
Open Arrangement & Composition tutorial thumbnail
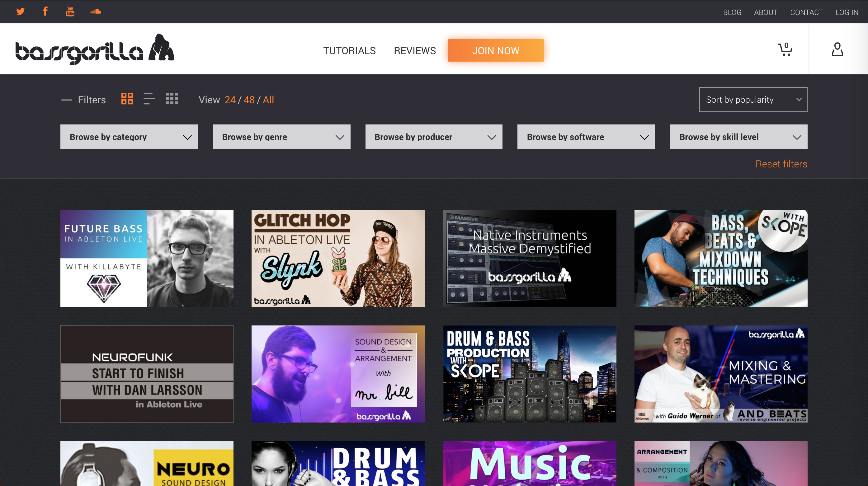click(x=721, y=464)
